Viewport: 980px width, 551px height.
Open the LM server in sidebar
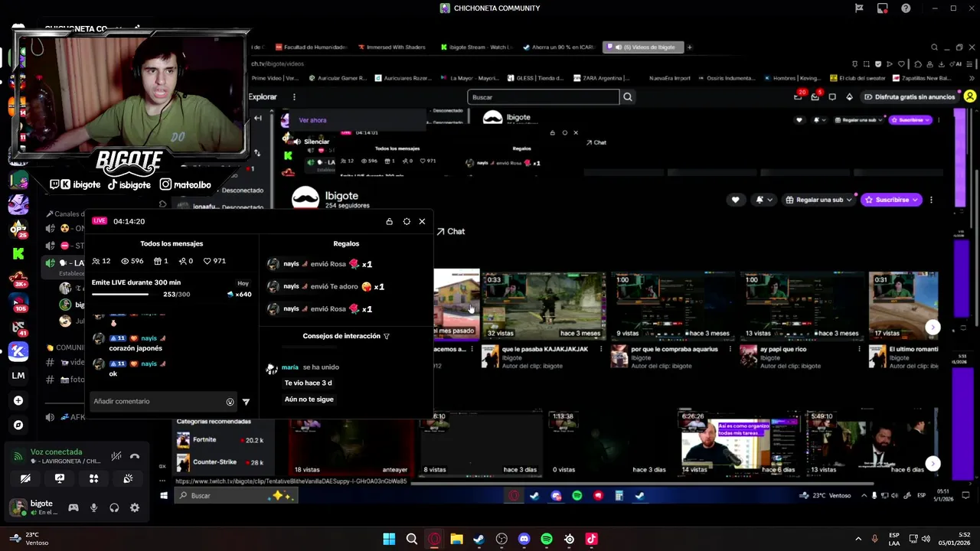pos(18,376)
